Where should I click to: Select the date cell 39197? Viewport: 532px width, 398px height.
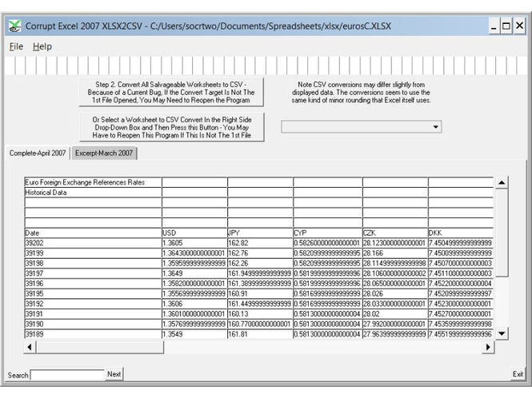[93, 273]
